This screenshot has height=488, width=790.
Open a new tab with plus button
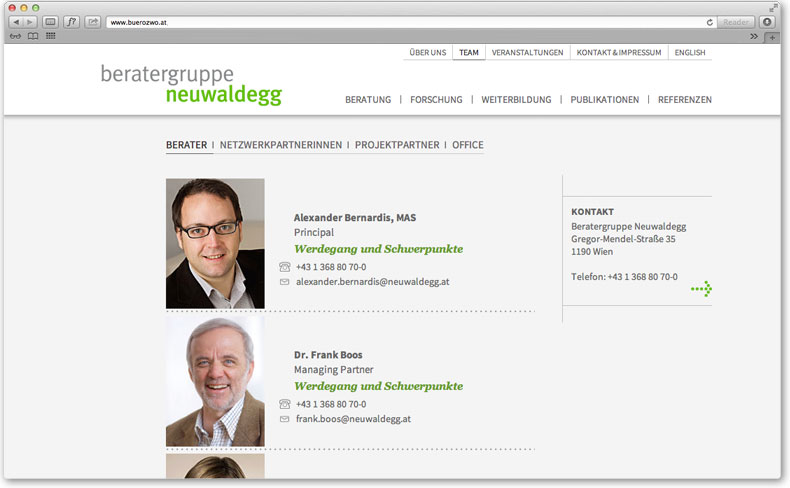(x=772, y=37)
